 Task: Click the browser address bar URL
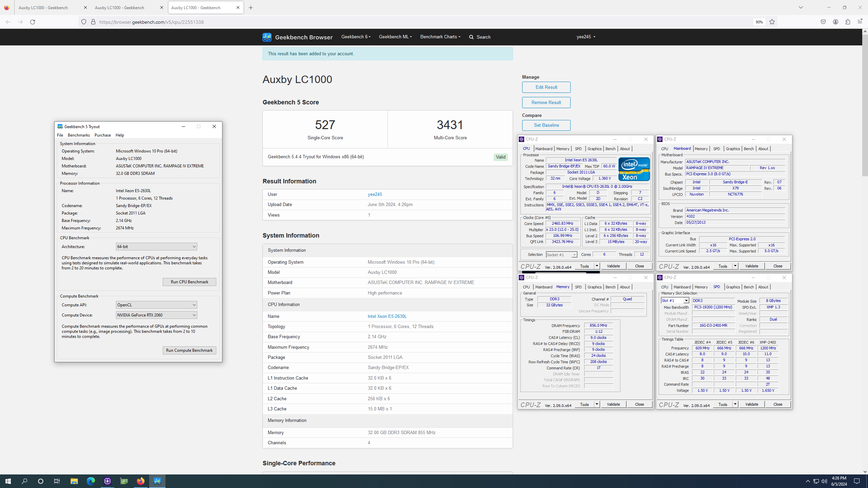tap(151, 22)
